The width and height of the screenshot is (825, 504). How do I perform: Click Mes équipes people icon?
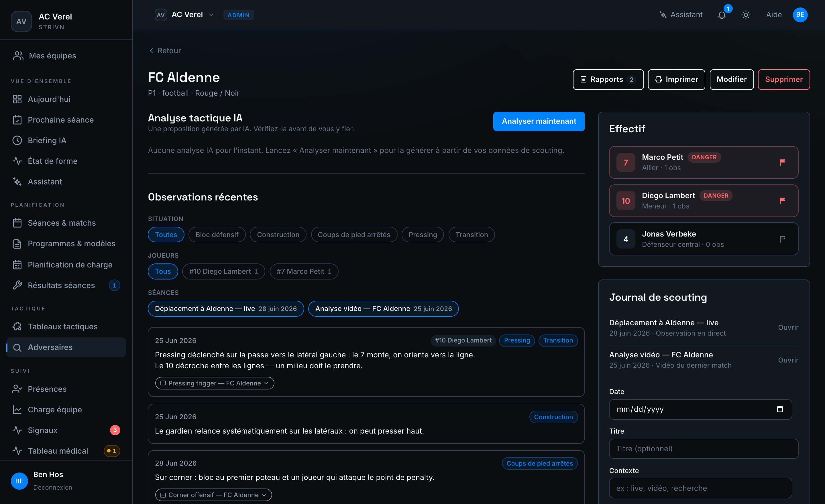pyautogui.click(x=18, y=56)
